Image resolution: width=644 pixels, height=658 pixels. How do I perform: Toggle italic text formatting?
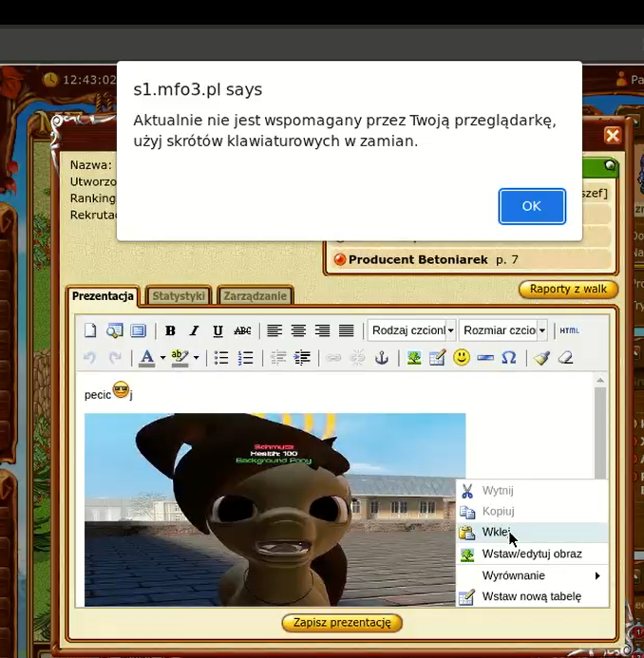tap(194, 331)
